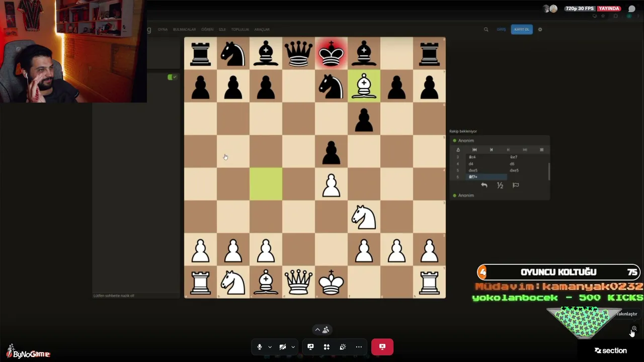Screen dimensions: 644x362
Task: Open the OYNA menu
Action: click(163, 29)
